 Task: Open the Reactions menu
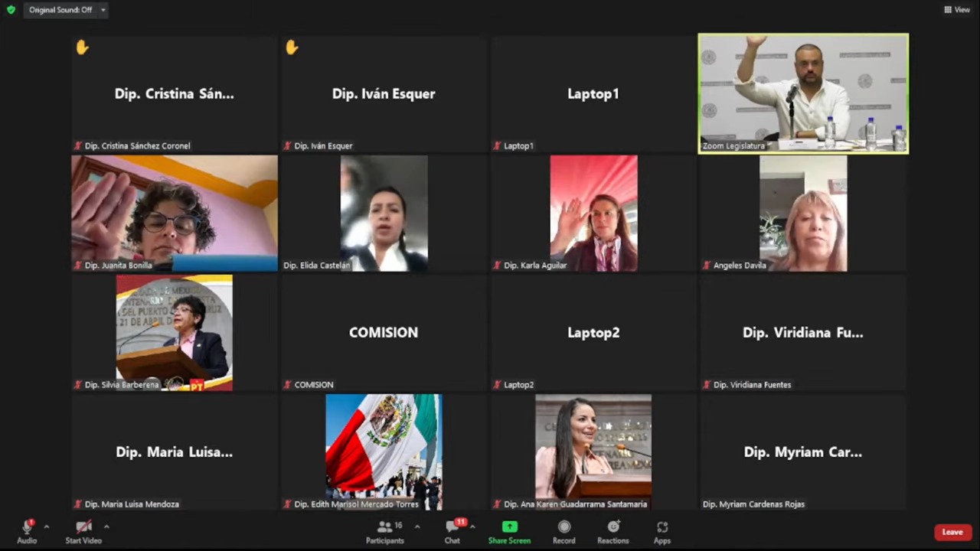tap(613, 527)
